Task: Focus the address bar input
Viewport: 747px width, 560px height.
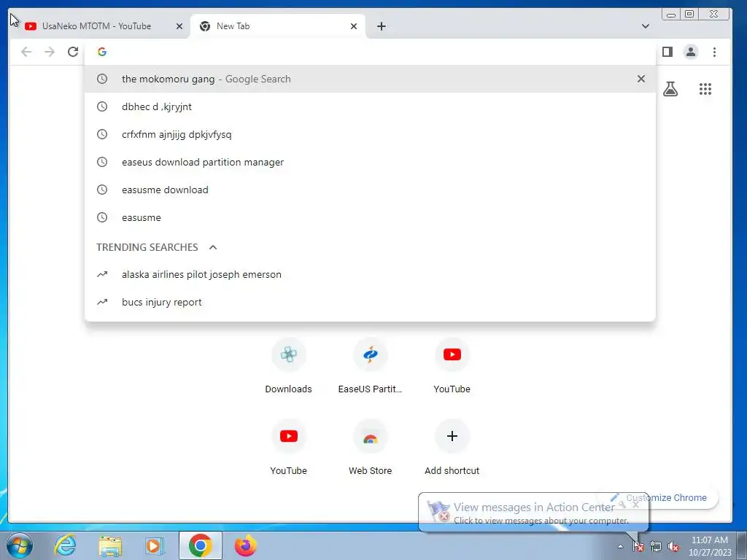Action: (x=370, y=52)
